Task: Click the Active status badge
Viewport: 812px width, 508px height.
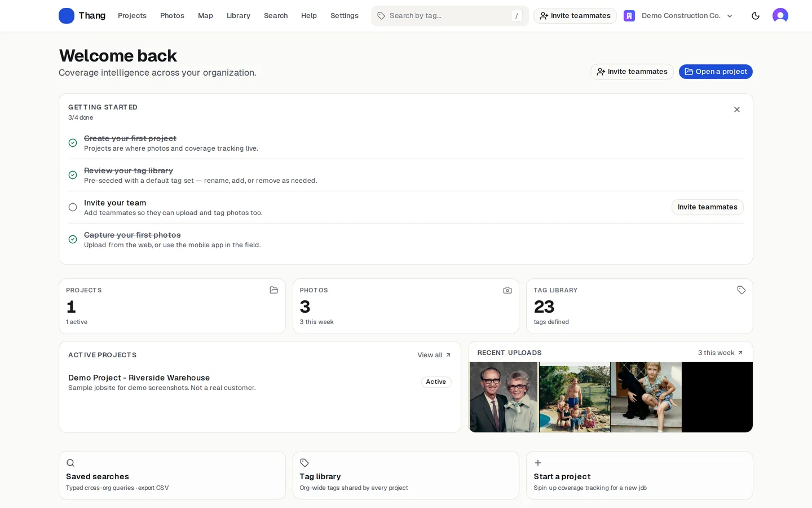Action: 436,382
